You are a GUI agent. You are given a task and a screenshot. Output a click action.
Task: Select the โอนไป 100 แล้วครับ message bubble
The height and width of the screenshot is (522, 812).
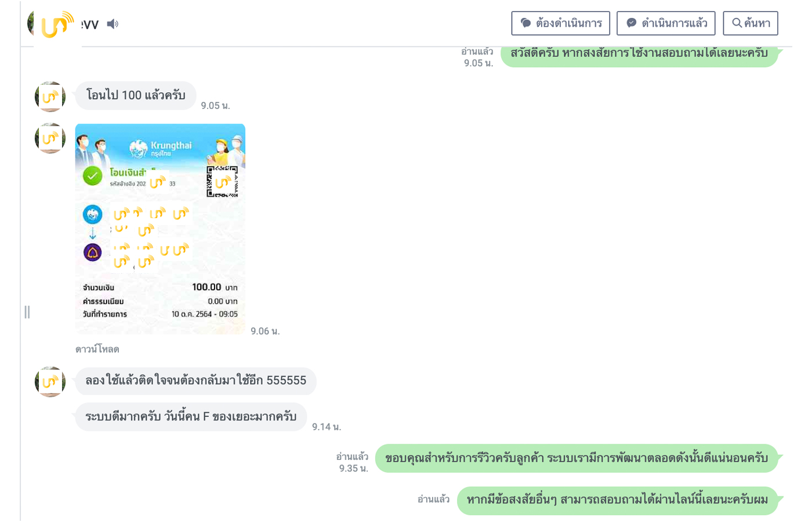pyautogui.click(x=136, y=95)
